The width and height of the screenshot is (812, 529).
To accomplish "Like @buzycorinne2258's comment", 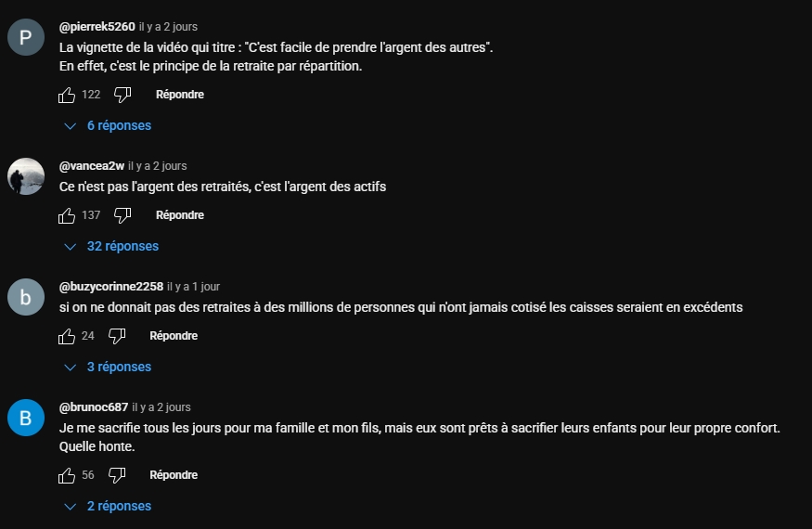I will 67,336.
